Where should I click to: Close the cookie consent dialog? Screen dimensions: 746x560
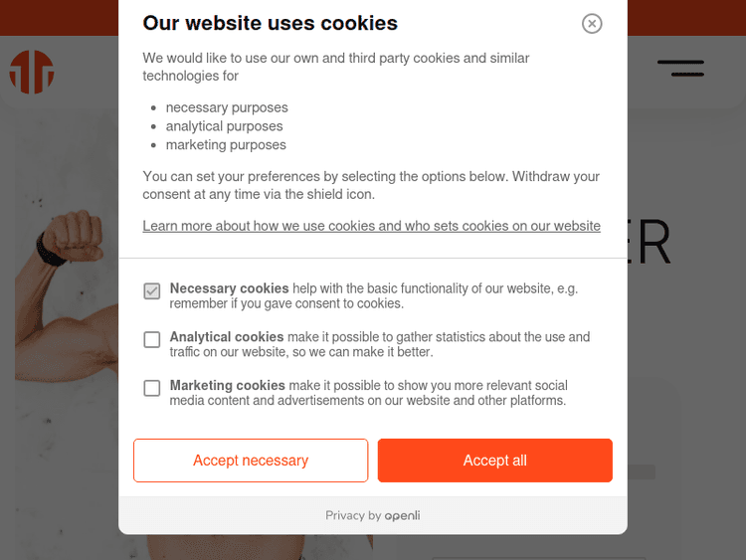click(x=592, y=24)
